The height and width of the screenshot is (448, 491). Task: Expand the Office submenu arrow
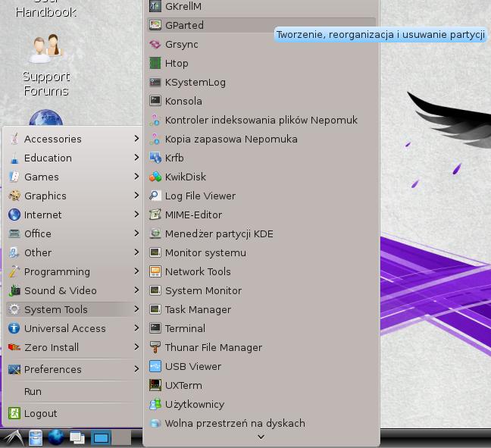[x=136, y=233]
